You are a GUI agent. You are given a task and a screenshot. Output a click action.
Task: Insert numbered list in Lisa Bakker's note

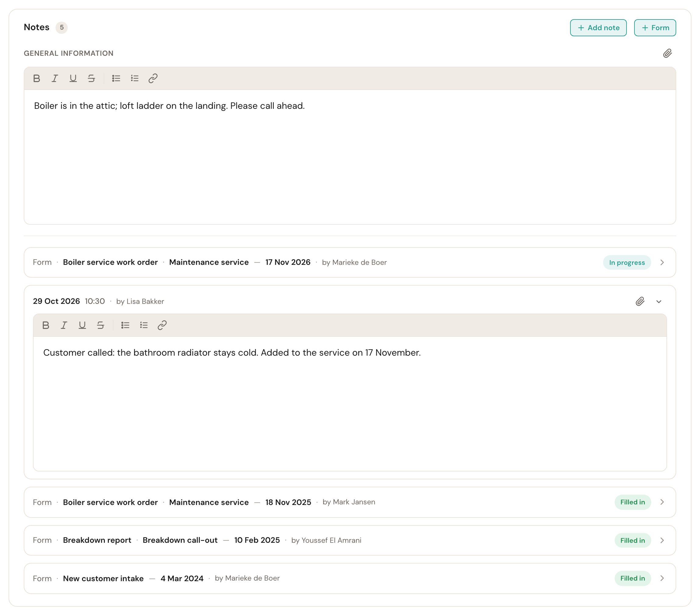[144, 325]
